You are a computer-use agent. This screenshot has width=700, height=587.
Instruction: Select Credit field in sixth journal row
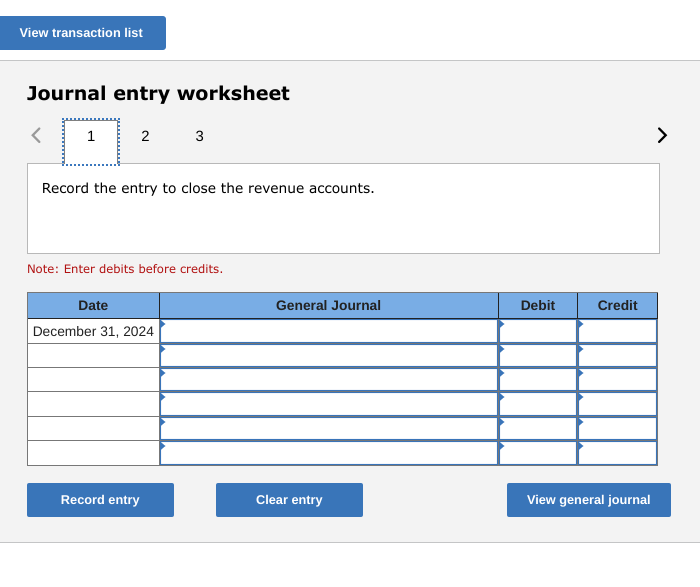617,453
